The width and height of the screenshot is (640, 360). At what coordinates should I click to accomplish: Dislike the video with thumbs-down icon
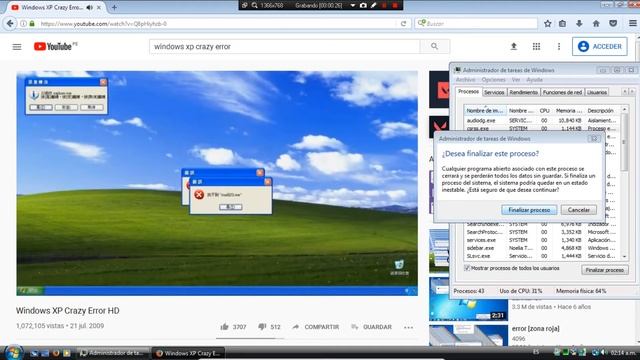click(262, 327)
